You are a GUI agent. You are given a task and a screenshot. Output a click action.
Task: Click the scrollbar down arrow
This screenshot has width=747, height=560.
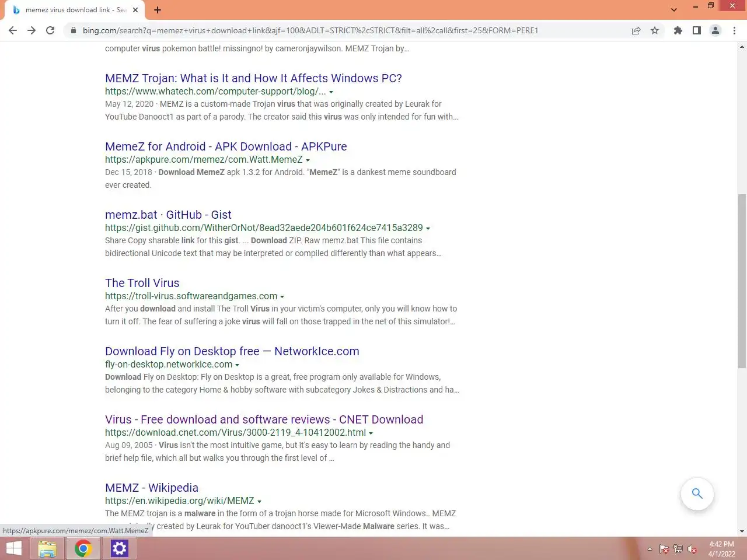pos(742,531)
